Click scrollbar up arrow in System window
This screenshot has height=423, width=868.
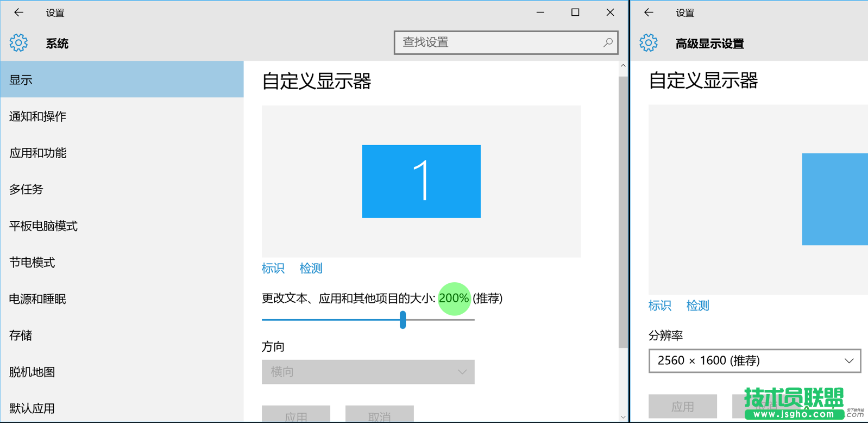tap(623, 66)
